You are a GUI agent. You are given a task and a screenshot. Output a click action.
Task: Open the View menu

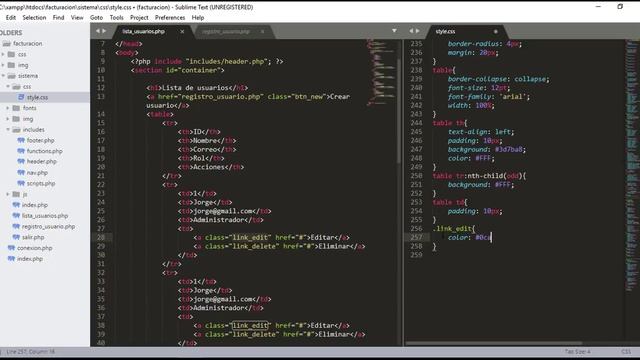[x=77, y=18]
